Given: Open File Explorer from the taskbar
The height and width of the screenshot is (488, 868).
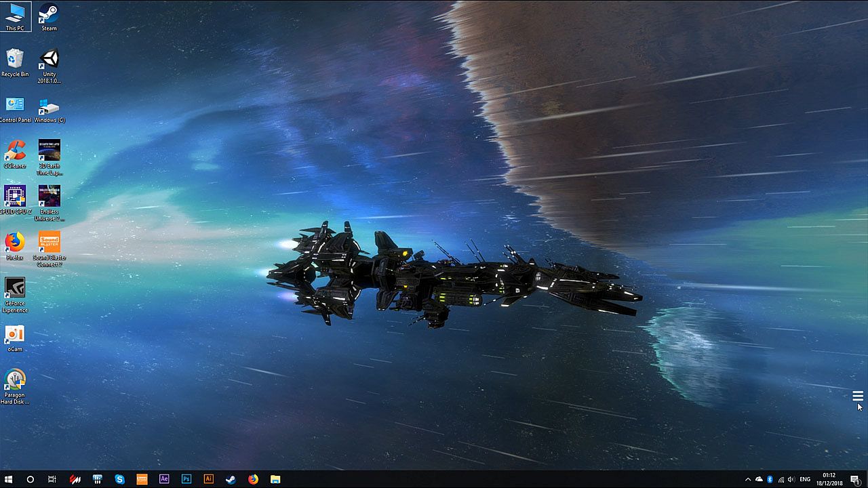Looking at the screenshot, I should 275,479.
